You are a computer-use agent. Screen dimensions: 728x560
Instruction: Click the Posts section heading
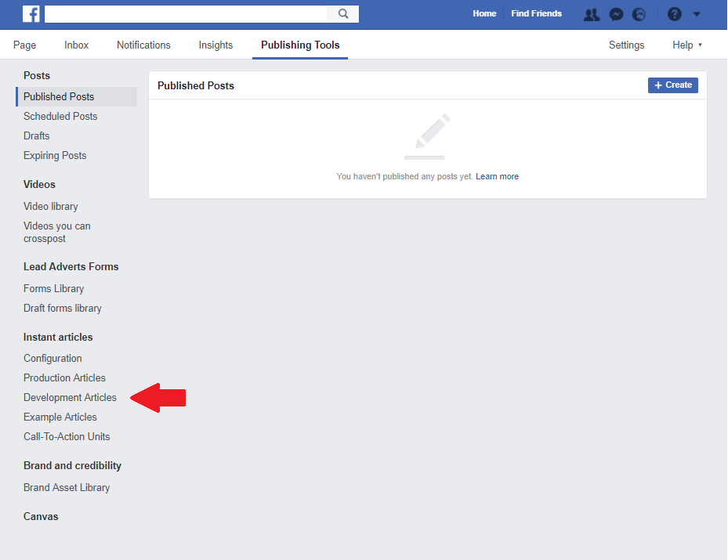tap(37, 76)
